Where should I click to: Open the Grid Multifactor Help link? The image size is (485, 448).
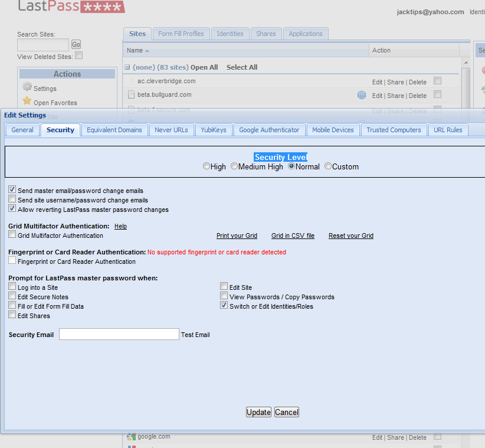[x=120, y=226]
